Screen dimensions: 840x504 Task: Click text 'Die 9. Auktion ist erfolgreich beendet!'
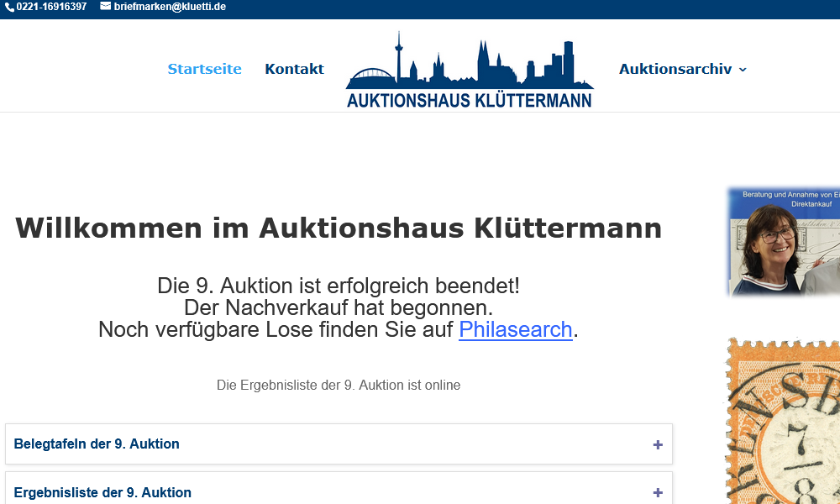tap(339, 286)
